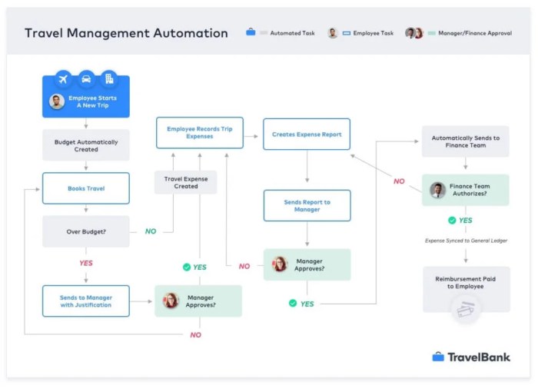Select the Books Travel step
The width and height of the screenshot is (538, 392).
86,188
